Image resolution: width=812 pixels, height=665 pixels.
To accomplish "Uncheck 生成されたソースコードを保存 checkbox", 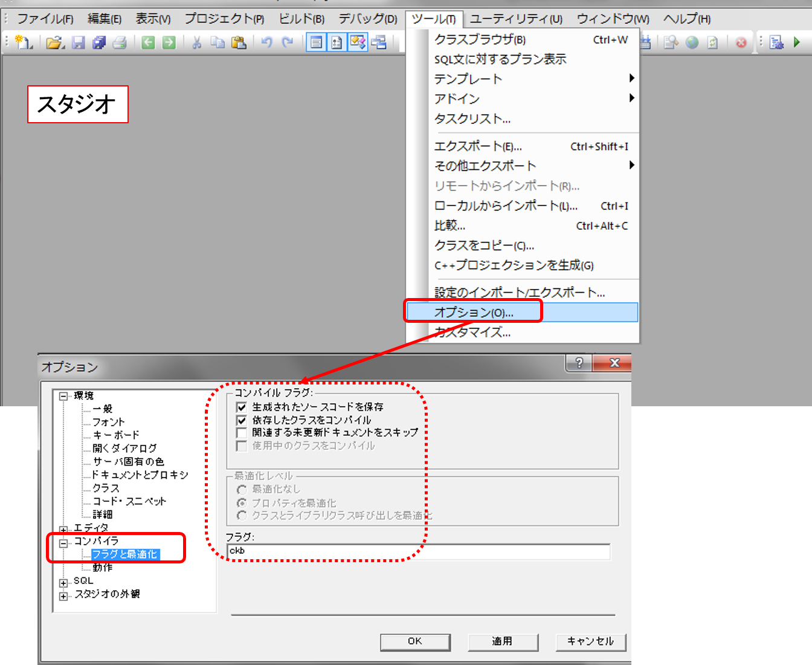I will [242, 407].
